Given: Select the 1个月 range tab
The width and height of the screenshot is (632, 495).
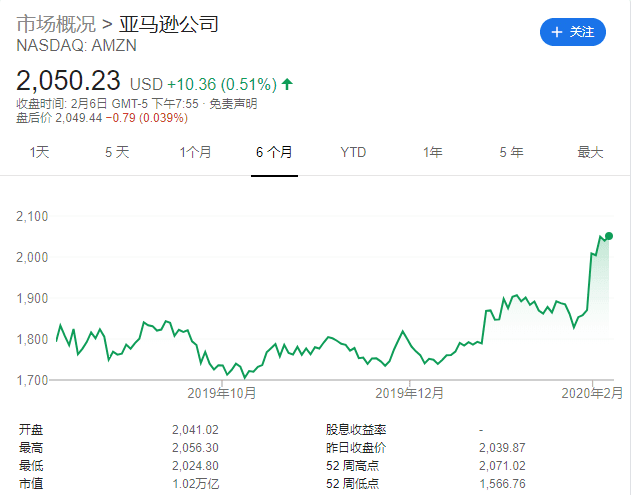Looking at the screenshot, I should click(x=195, y=152).
